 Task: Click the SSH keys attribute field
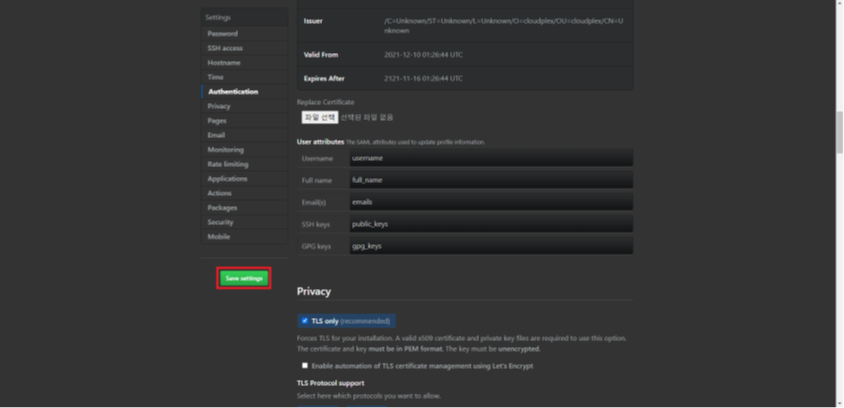click(x=490, y=224)
